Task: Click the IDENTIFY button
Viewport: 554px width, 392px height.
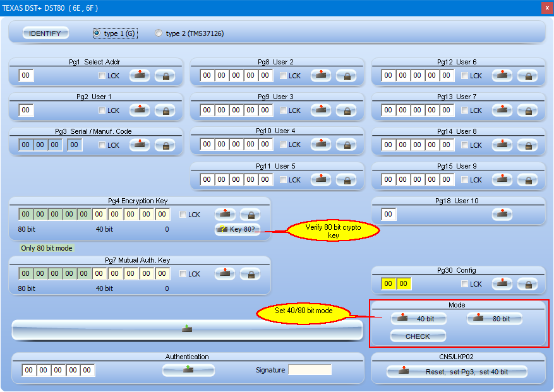Action: [45, 33]
